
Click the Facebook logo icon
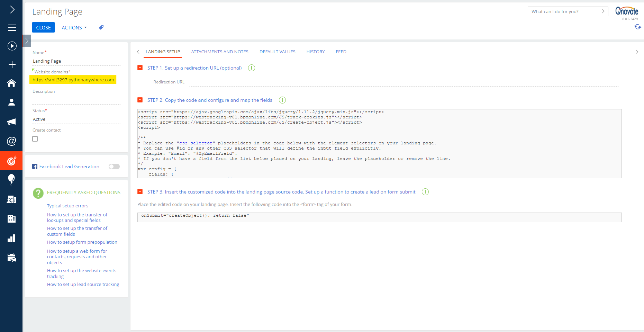(x=35, y=167)
